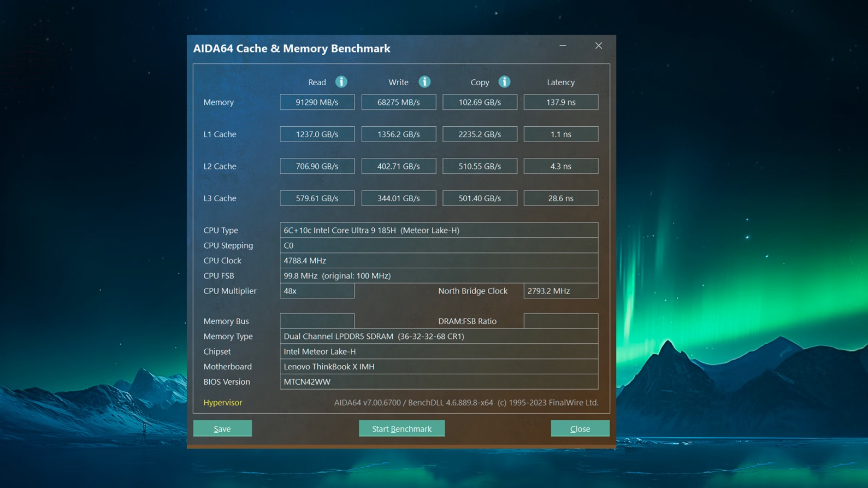Minimize the AIDA64 benchmark window
The image size is (868, 488).
tap(563, 46)
